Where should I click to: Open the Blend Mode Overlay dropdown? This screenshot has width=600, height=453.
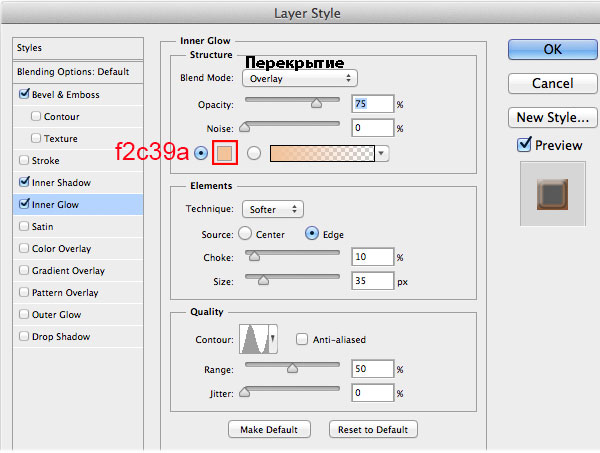click(300, 78)
